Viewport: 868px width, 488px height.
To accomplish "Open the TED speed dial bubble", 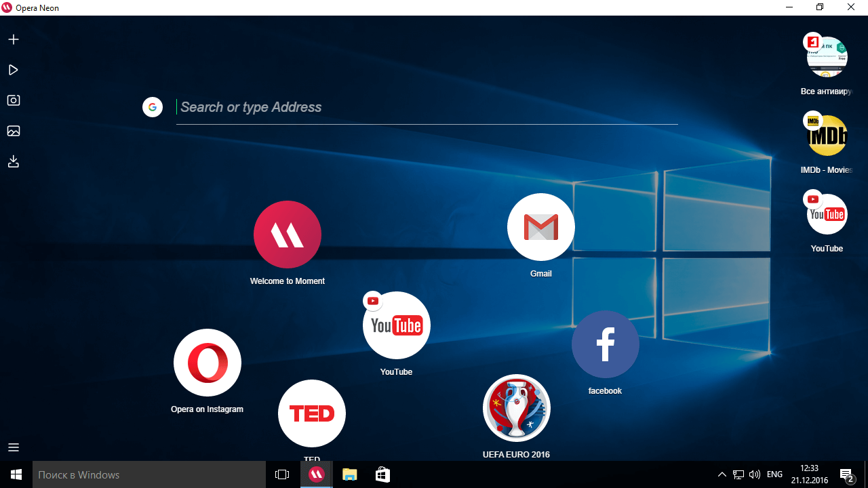I will 312,413.
